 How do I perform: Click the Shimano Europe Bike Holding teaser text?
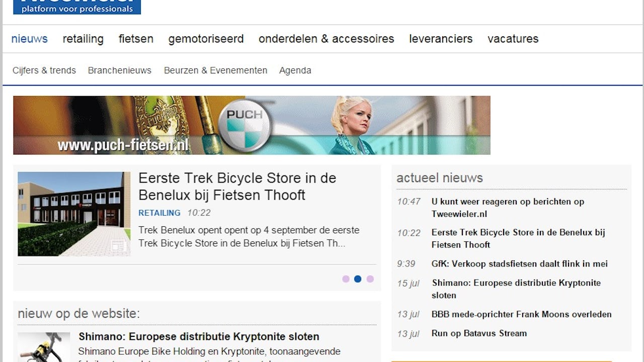pyautogui.click(x=210, y=354)
